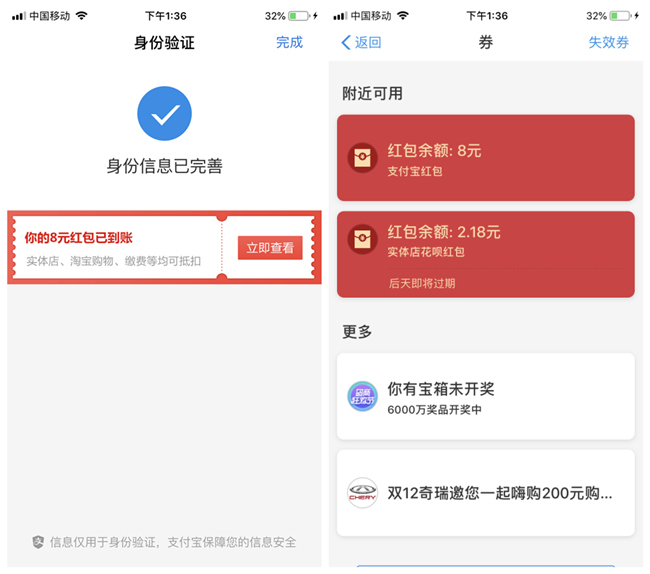
Task: Tap the 立即查看 red button
Action: click(270, 248)
